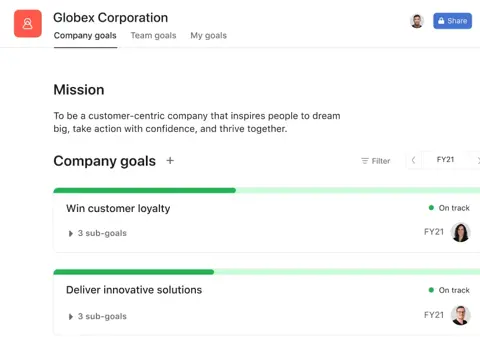Add a new company goal with plus icon

pos(170,161)
